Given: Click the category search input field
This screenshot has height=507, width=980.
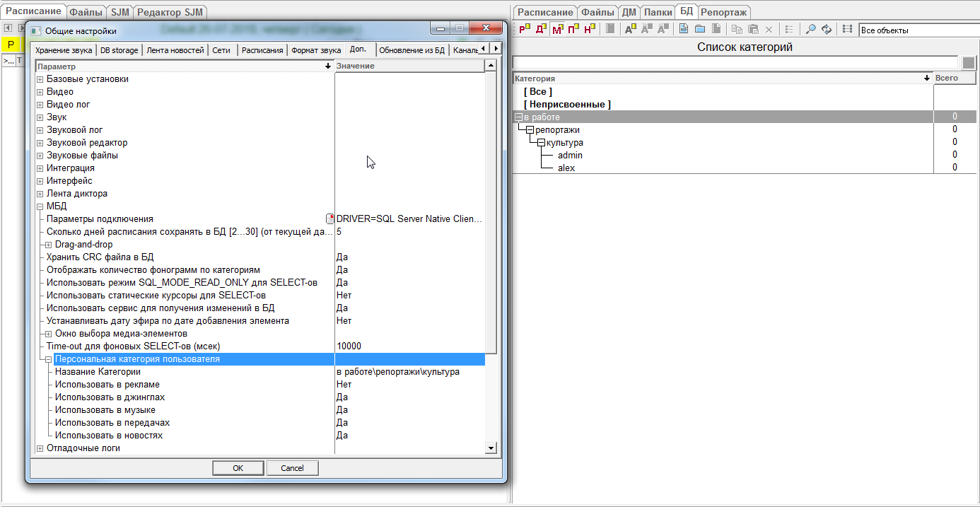Looking at the screenshot, I should click(735, 62).
